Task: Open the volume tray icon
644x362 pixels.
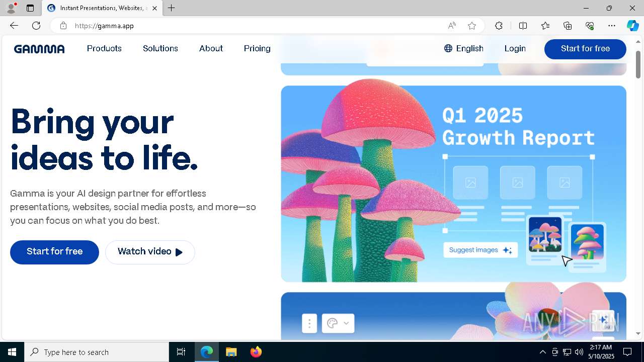Action: [579, 352]
